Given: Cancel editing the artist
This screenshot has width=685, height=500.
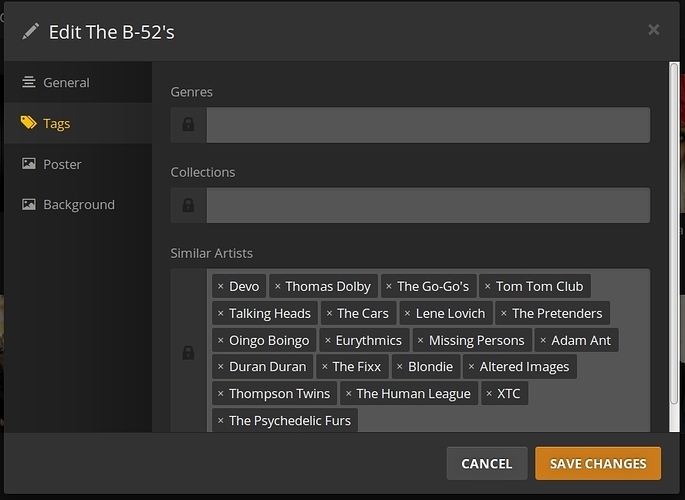Looking at the screenshot, I should click(x=486, y=464).
